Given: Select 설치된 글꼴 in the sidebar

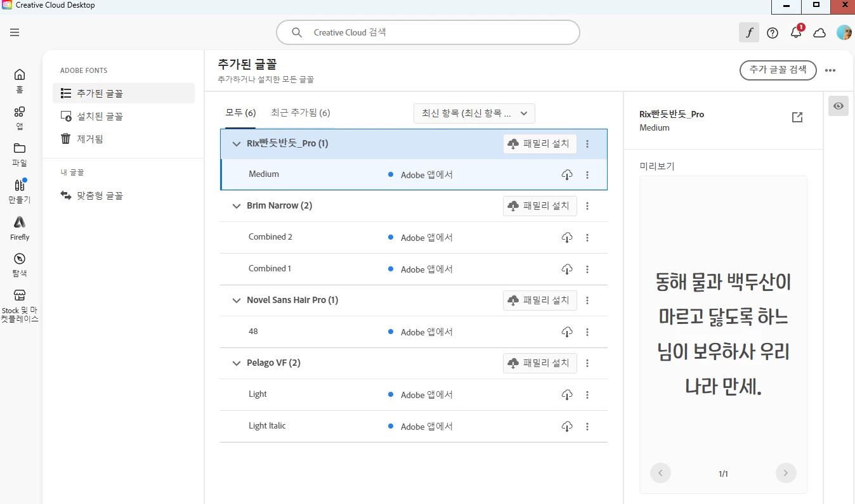Looking at the screenshot, I should click(124, 116).
